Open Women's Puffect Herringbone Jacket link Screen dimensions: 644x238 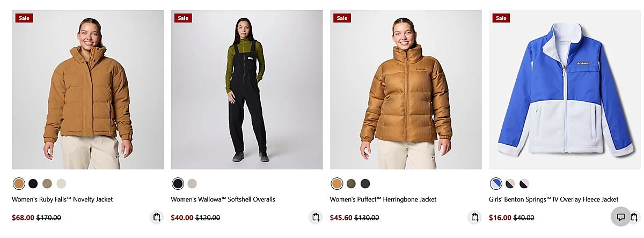click(x=383, y=199)
